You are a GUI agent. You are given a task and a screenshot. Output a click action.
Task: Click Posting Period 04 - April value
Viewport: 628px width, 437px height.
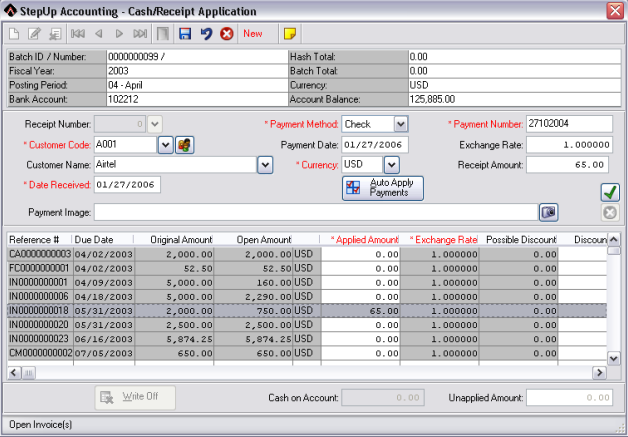(197, 85)
